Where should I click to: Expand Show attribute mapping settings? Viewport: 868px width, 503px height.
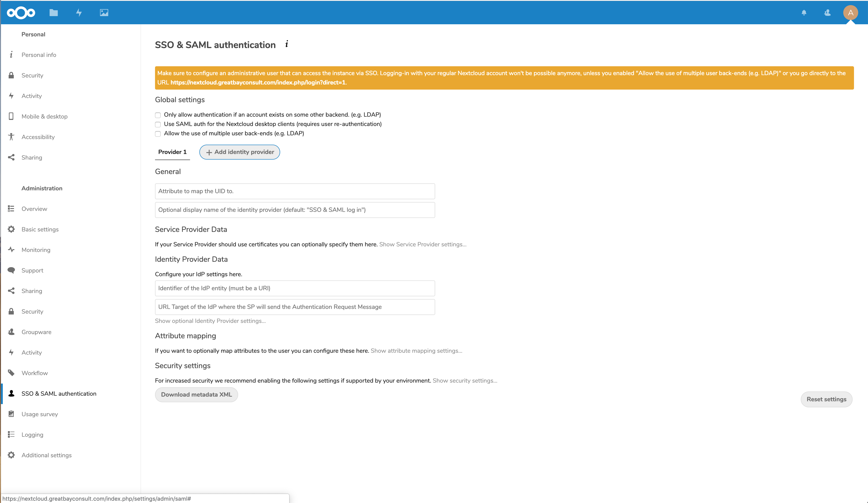coord(416,351)
